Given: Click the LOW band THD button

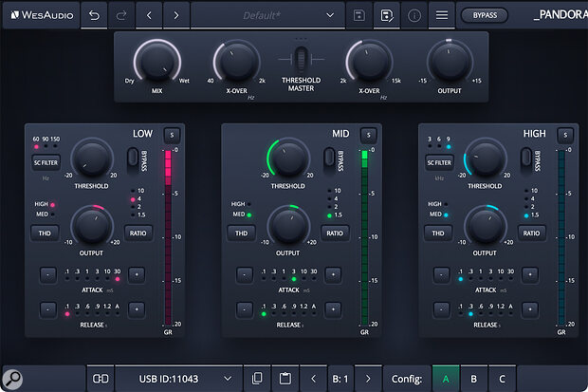Looking at the screenshot, I should point(45,233).
